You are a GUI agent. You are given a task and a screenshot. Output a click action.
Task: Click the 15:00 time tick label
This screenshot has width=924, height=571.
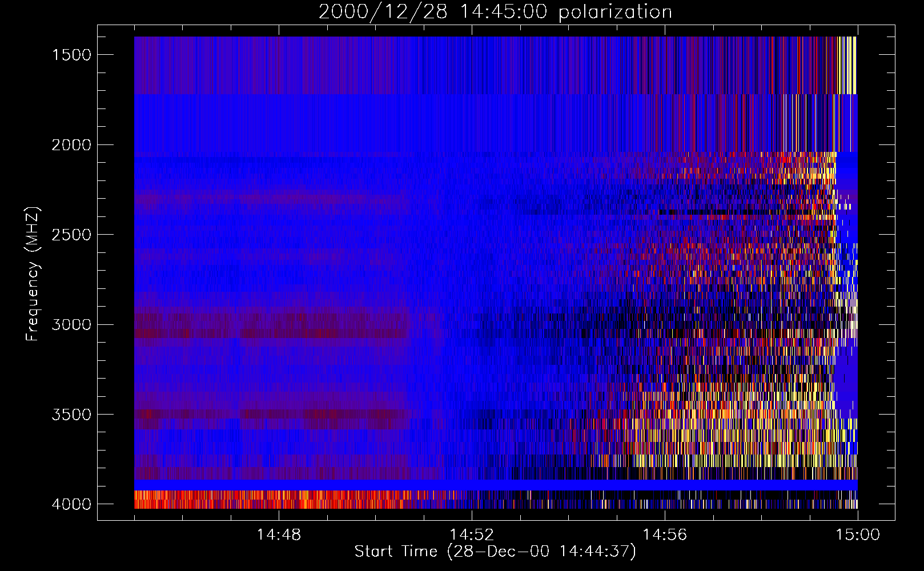858,535
